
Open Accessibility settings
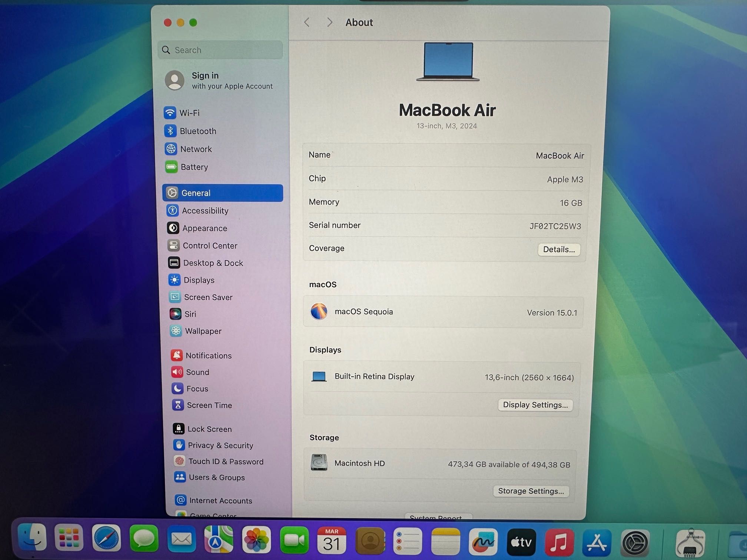click(198, 211)
